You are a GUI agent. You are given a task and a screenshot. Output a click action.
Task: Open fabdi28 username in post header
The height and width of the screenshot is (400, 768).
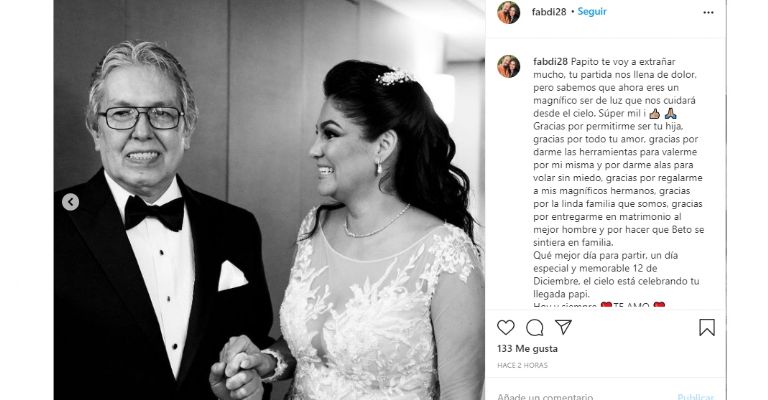[549, 12]
